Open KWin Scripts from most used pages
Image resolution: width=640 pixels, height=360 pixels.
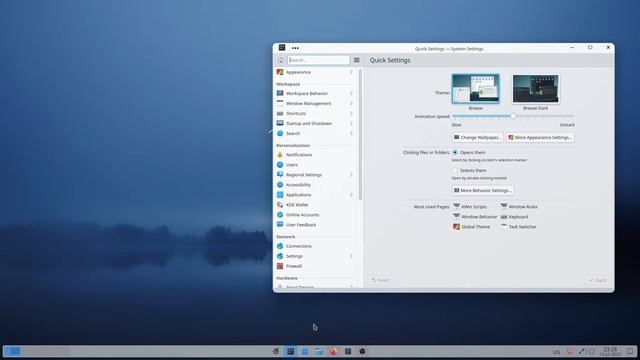(470, 207)
